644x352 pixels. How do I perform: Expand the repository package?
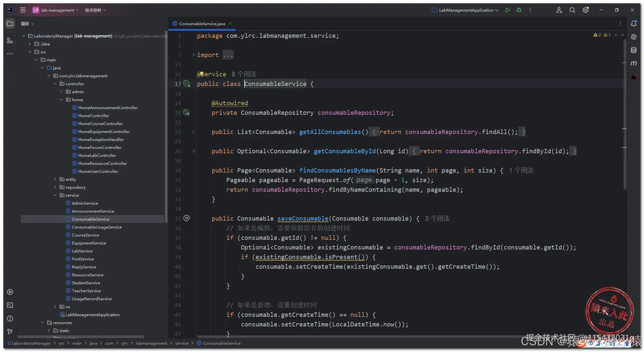(55, 187)
